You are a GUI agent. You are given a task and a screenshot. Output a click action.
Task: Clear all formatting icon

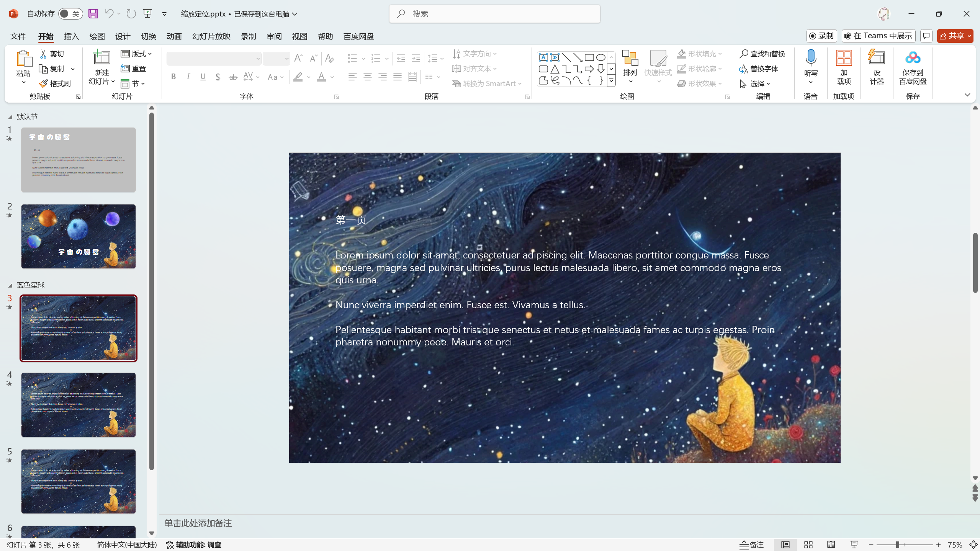[x=329, y=58]
